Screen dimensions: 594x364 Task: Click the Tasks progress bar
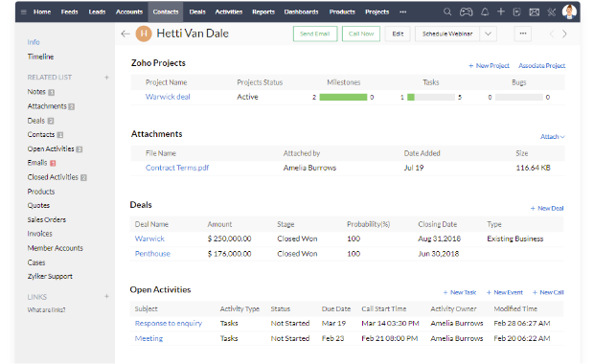(x=431, y=97)
